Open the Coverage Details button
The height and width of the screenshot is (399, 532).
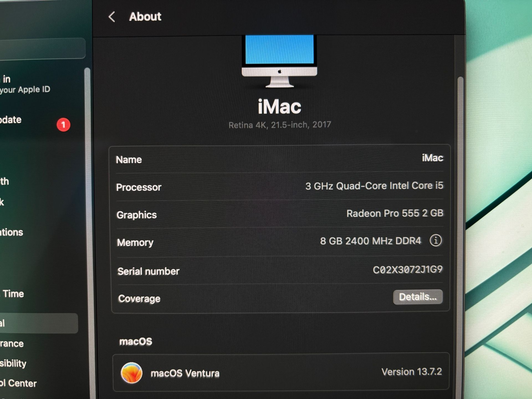point(418,297)
